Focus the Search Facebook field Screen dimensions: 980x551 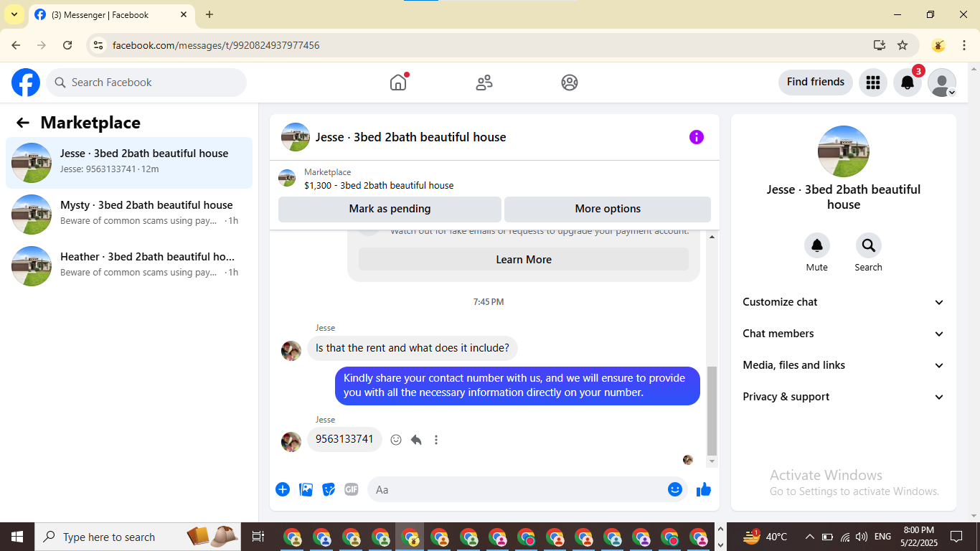(x=146, y=83)
